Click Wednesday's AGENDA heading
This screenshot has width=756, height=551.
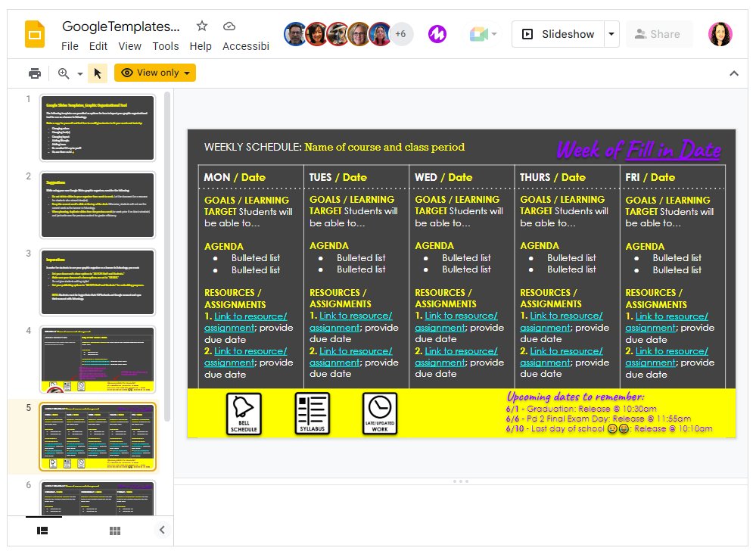coord(434,245)
